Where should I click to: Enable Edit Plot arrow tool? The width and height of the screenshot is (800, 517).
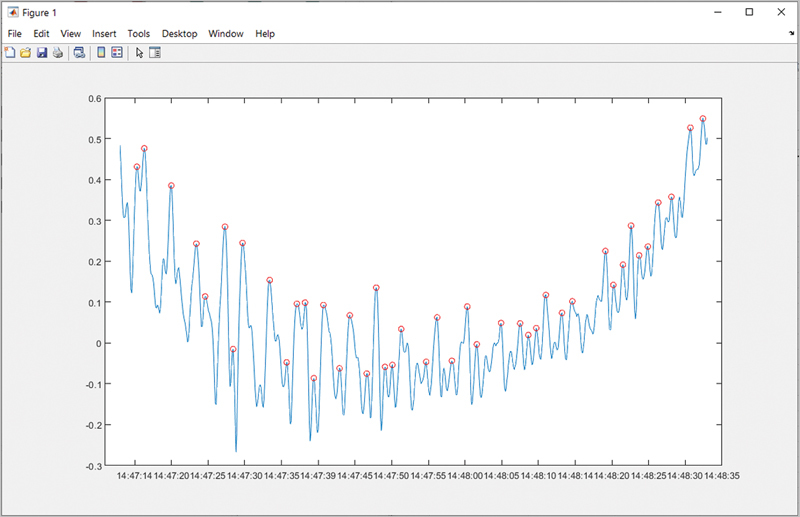[x=139, y=52]
